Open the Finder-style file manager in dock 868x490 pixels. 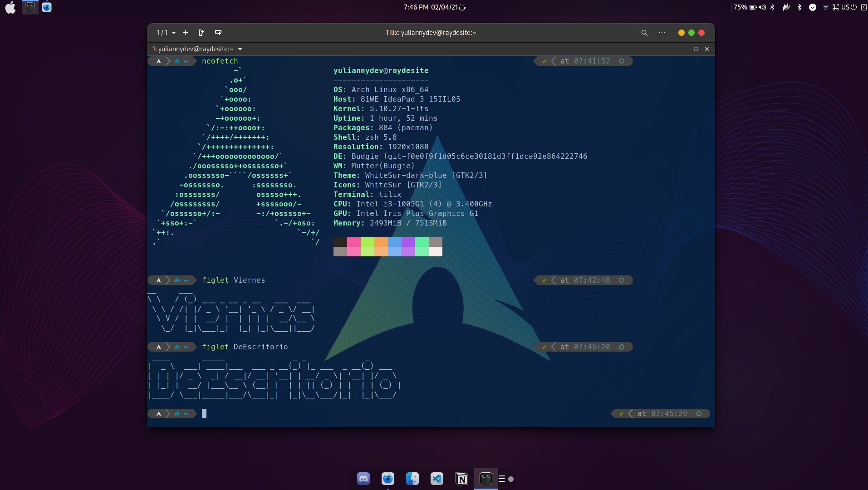tap(412, 479)
